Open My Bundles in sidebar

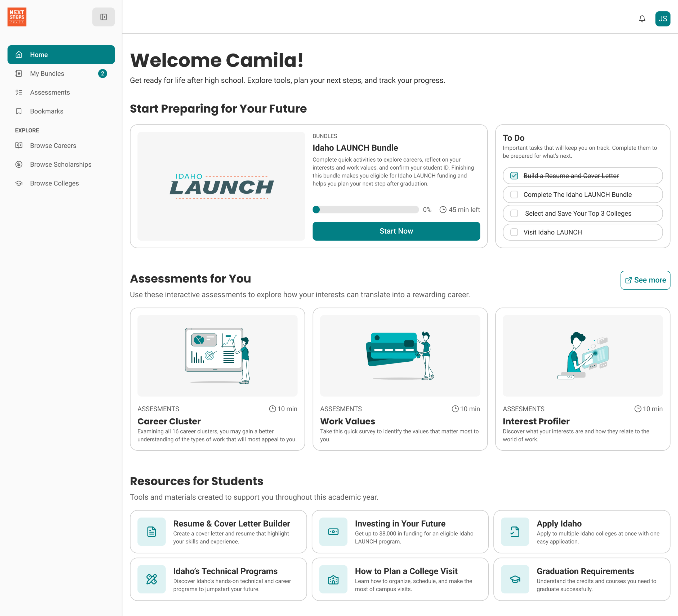[x=47, y=73]
